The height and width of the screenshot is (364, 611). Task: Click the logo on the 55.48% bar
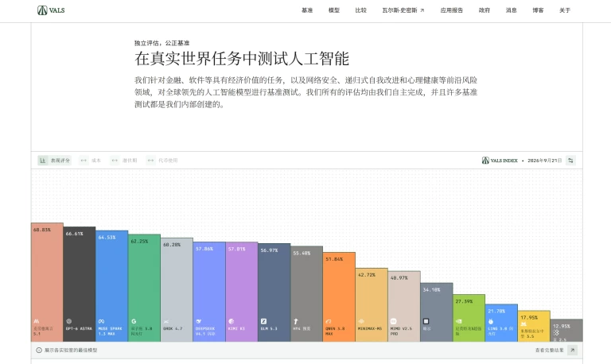(x=296, y=322)
